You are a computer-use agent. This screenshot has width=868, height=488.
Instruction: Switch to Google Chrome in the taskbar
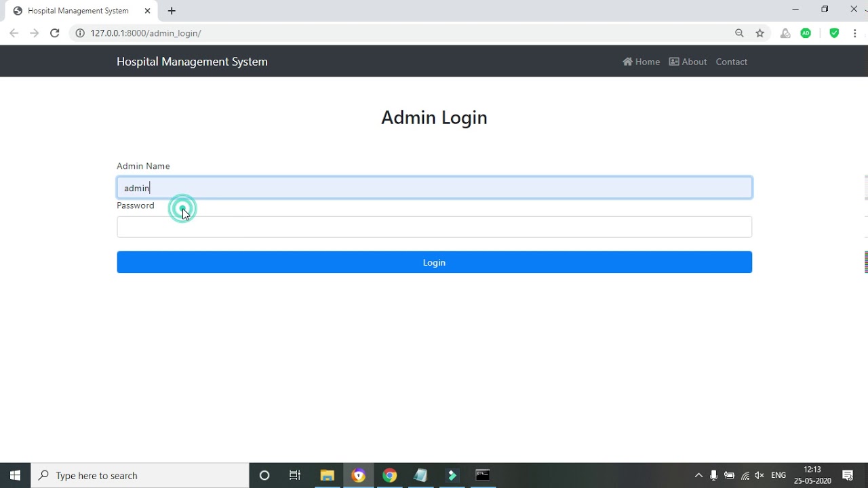[389, 475]
